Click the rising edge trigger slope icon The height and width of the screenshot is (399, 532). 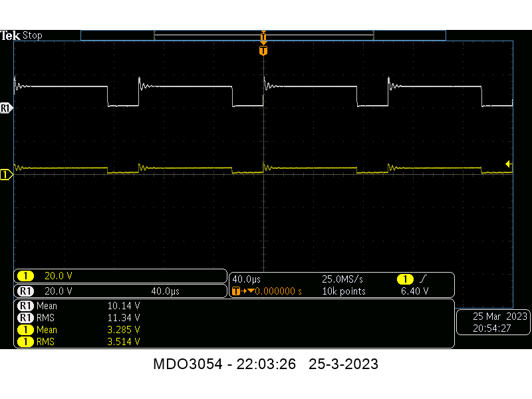pyautogui.click(x=424, y=279)
